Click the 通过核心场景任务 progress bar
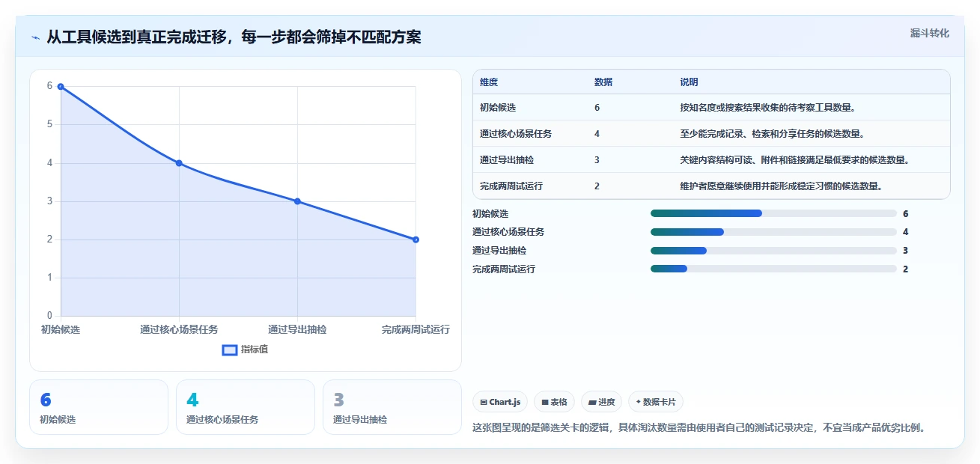 pyautogui.click(x=773, y=232)
